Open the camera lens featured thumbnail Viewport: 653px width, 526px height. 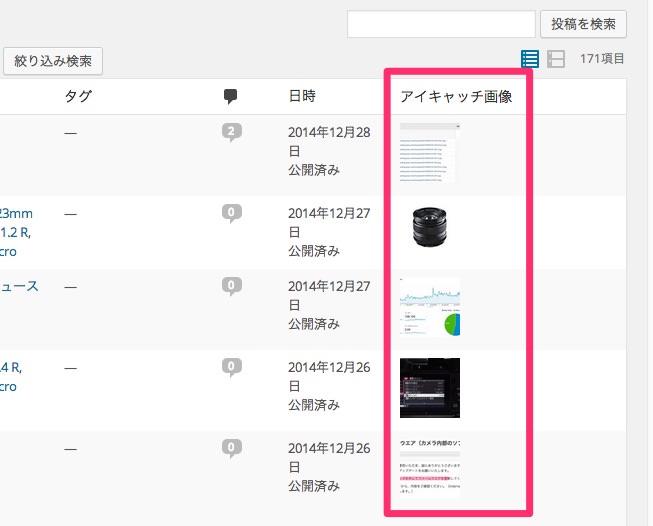(430, 228)
